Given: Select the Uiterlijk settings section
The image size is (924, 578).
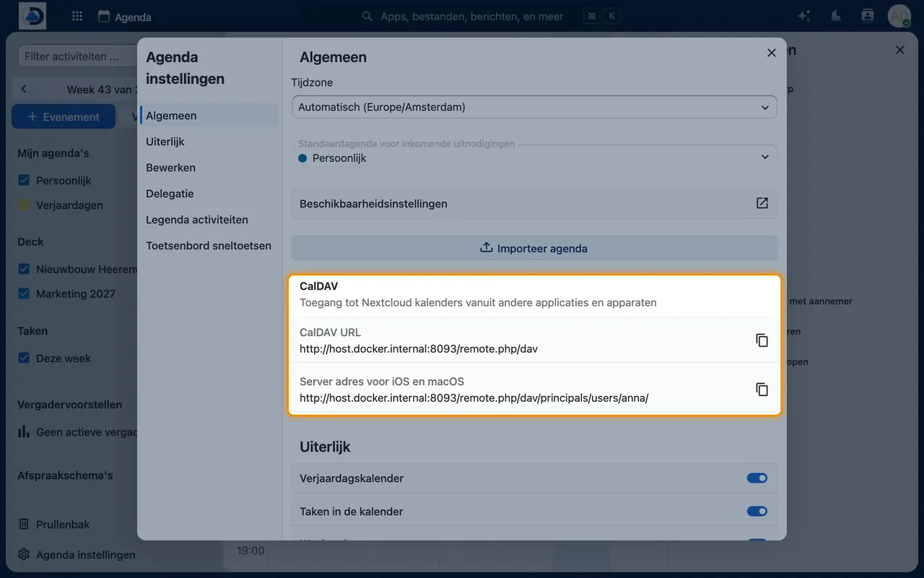Looking at the screenshot, I should click(209, 142).
